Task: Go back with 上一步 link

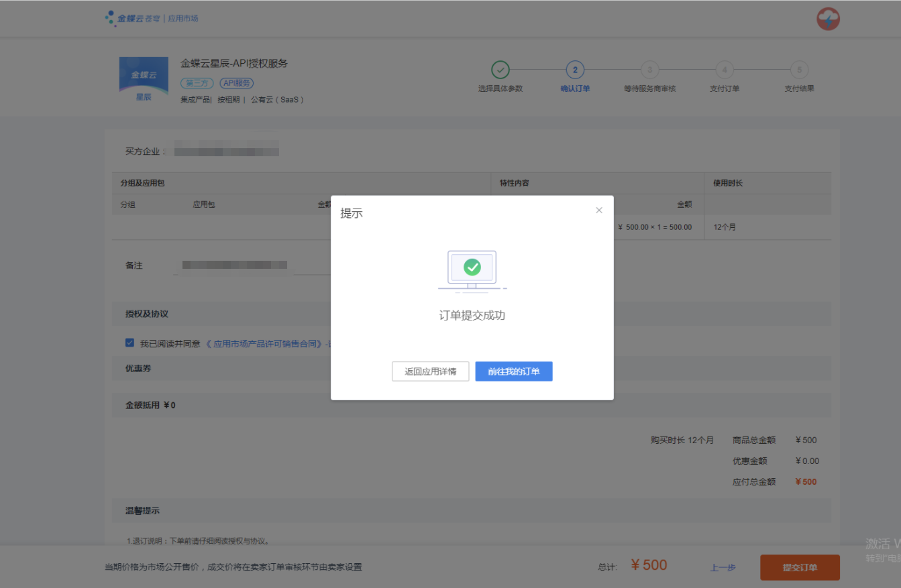Action: (x=723, y=568)
